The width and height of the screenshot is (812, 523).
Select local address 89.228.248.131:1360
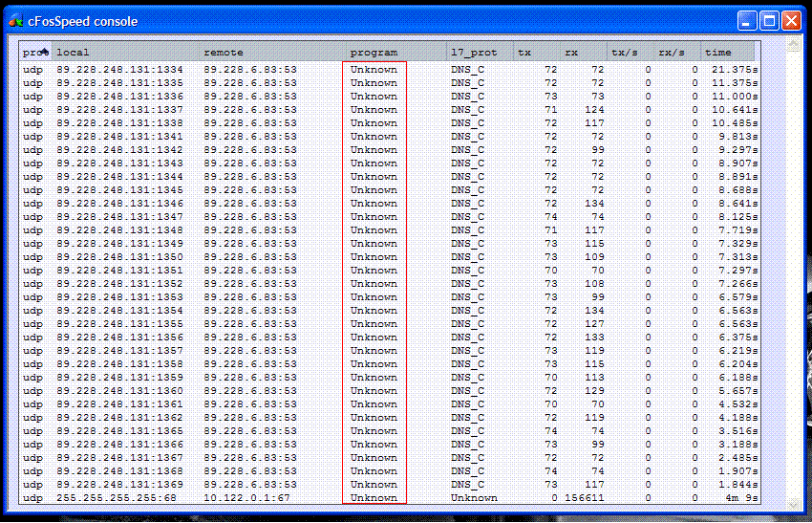pos(119,391)
